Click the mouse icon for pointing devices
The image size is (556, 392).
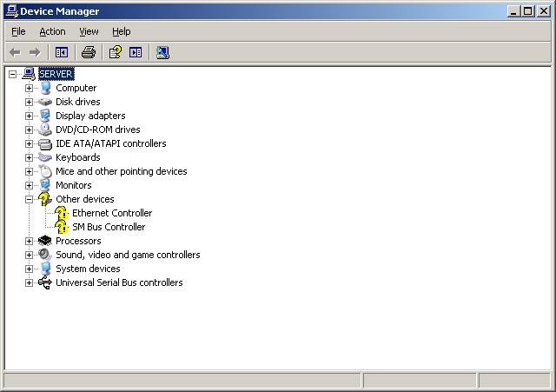coord(45,171)
